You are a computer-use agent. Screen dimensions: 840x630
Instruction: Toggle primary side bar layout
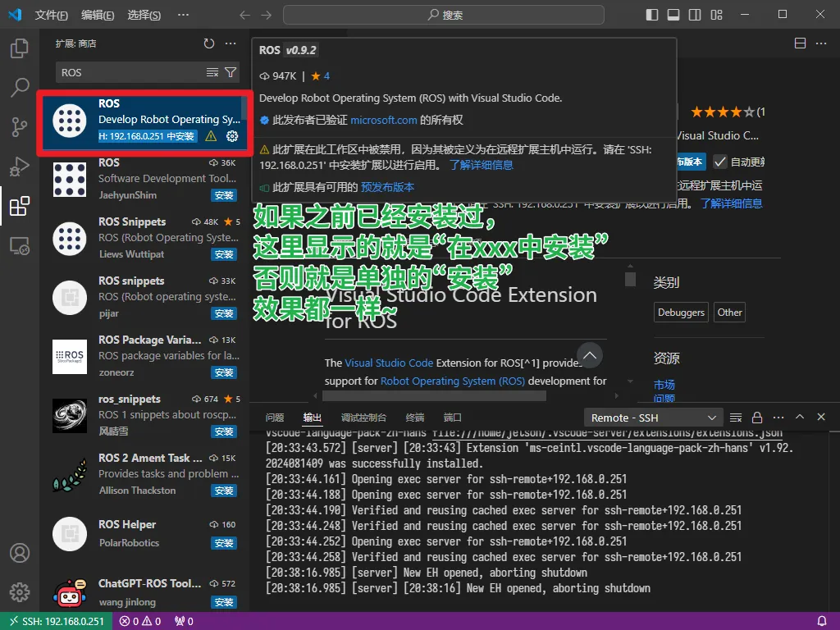652,15
